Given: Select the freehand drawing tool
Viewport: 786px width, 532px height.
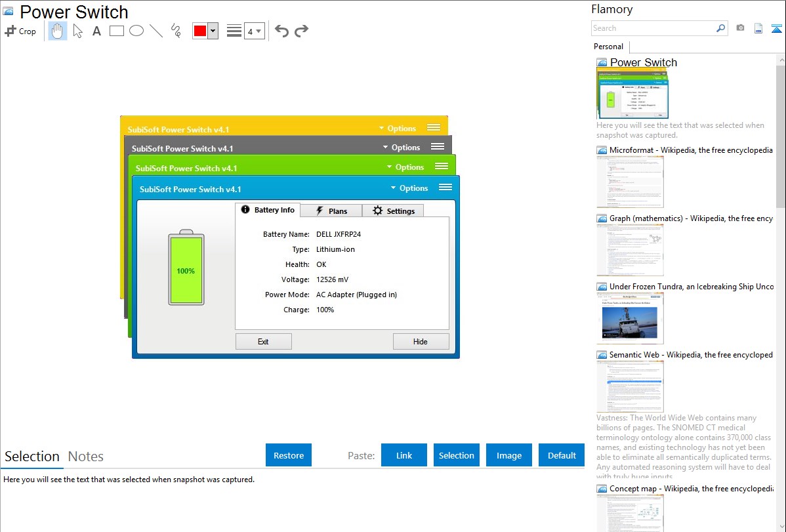Looking at the screenshot, I should pyautogui.click(x=176, y=31).
